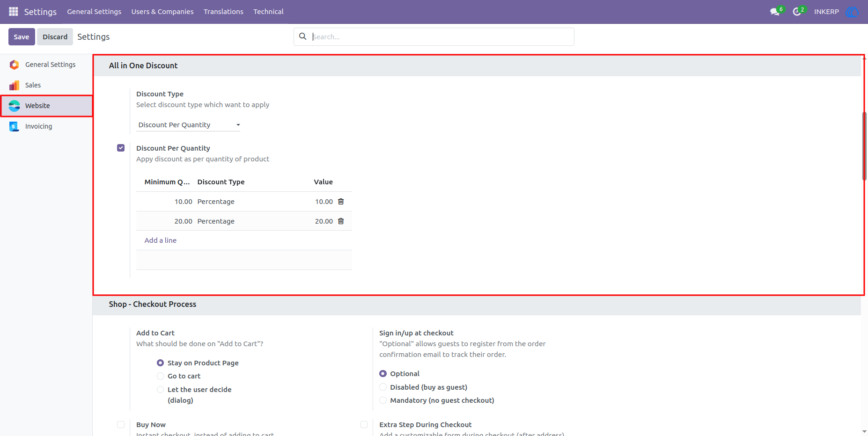Viewport: 868px width, 436px height.
Task: Click the Invoicing dollar icon
Action: pos(15,126)
